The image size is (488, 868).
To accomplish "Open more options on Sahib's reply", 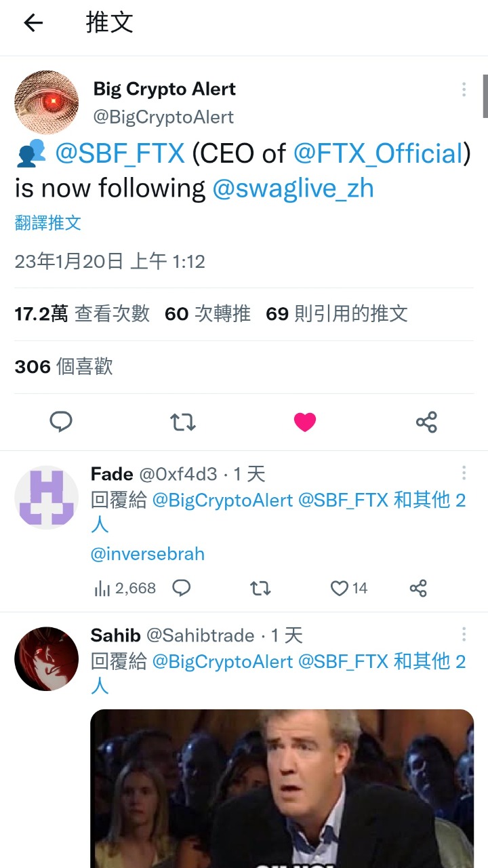I will tap(464, 634).
